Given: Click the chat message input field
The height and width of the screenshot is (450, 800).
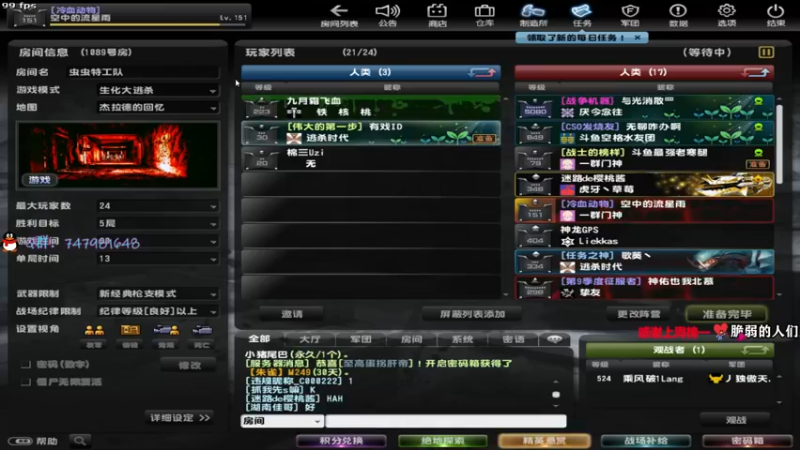Looking at the screenshot, I should (445, 421).
